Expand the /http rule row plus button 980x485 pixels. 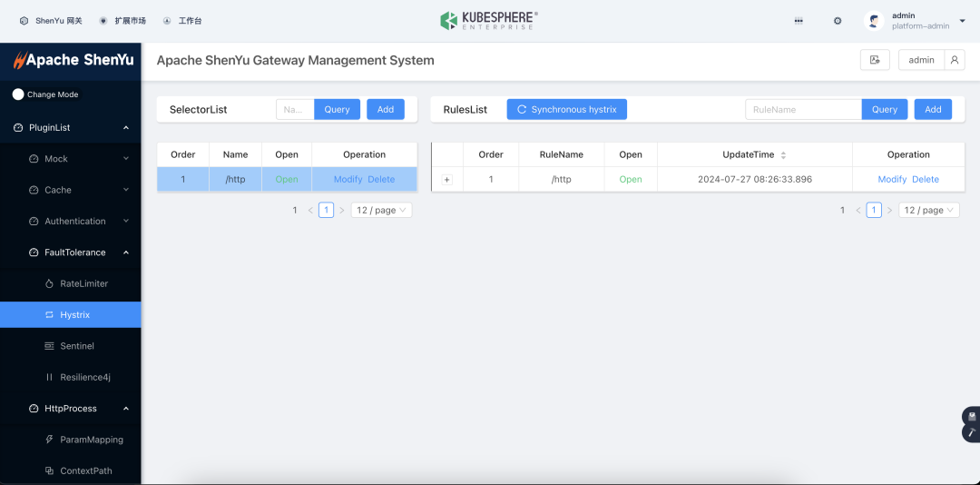446,180
